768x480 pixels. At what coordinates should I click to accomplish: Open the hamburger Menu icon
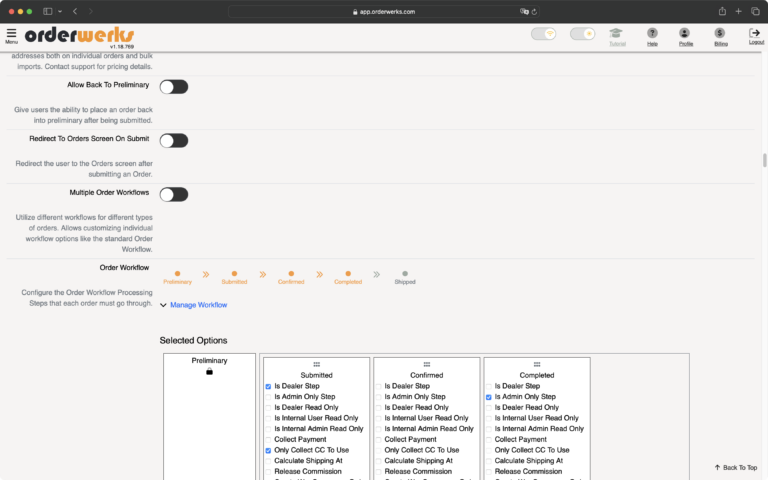(x=11, y=35)
